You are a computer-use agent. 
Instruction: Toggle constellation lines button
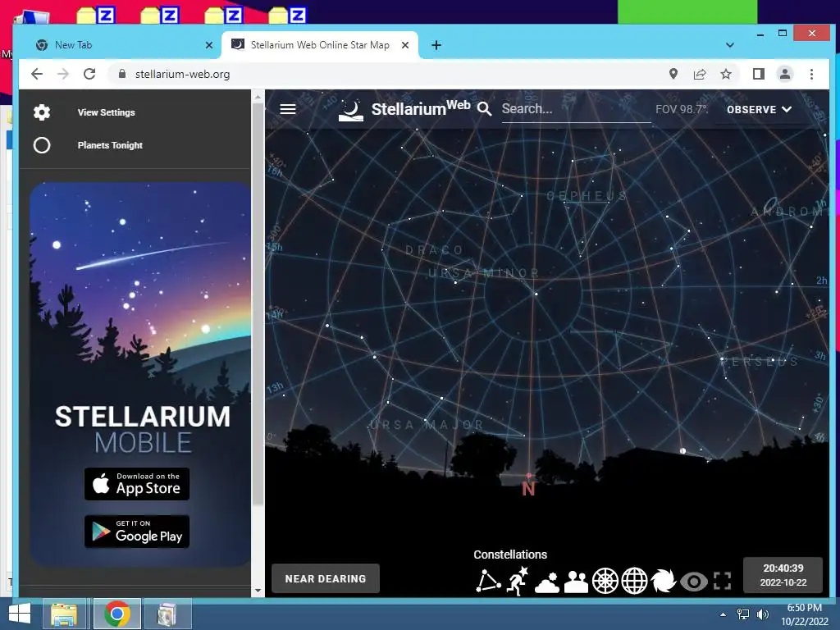click(x=488, y=582)
